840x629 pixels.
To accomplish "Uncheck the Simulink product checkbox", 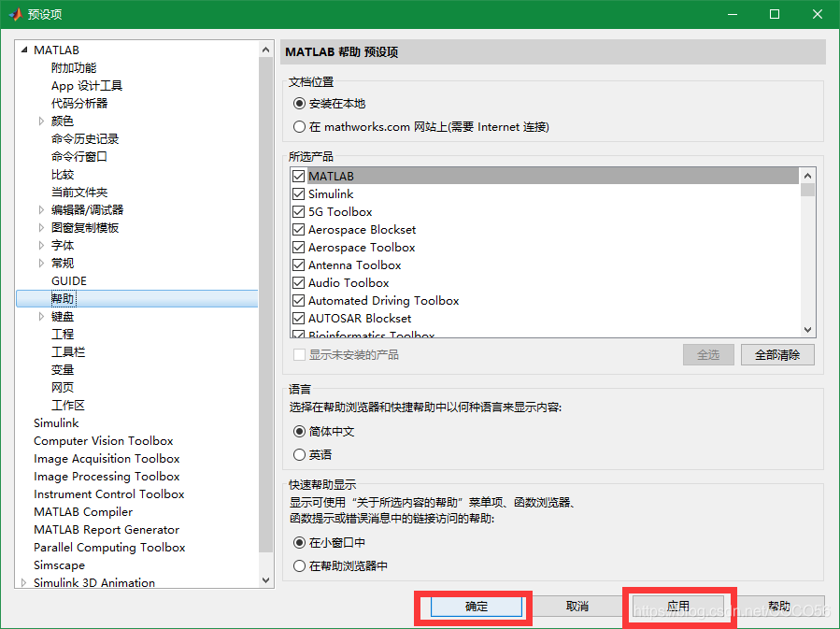I will [298, 194].
